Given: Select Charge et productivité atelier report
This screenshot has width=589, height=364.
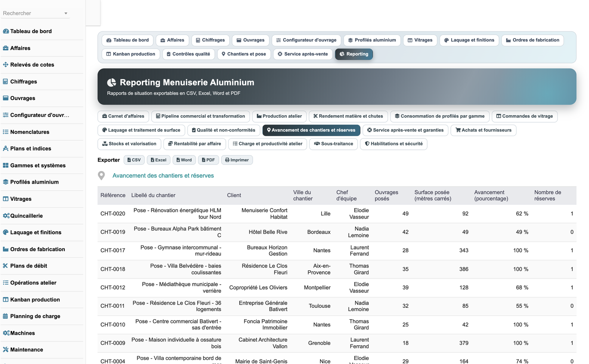Looking at the screenshot, I should (x=267, y=144).
